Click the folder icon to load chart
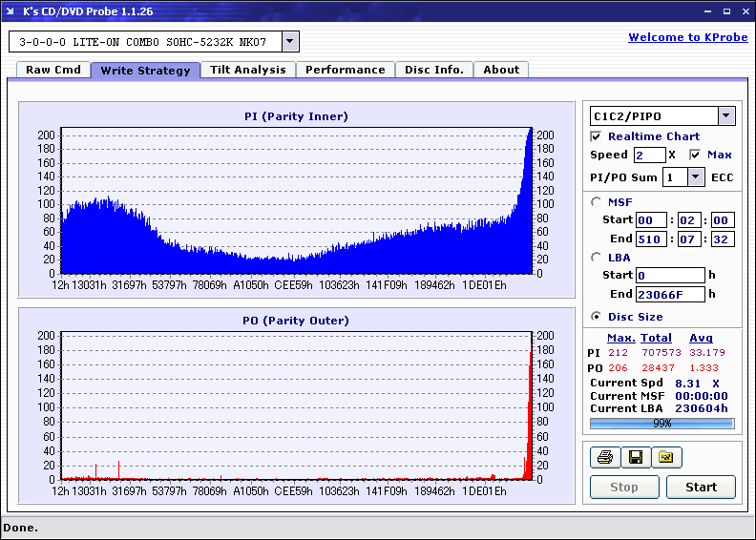This screenshot has height=540, width=756. click(x=666, y=458)
